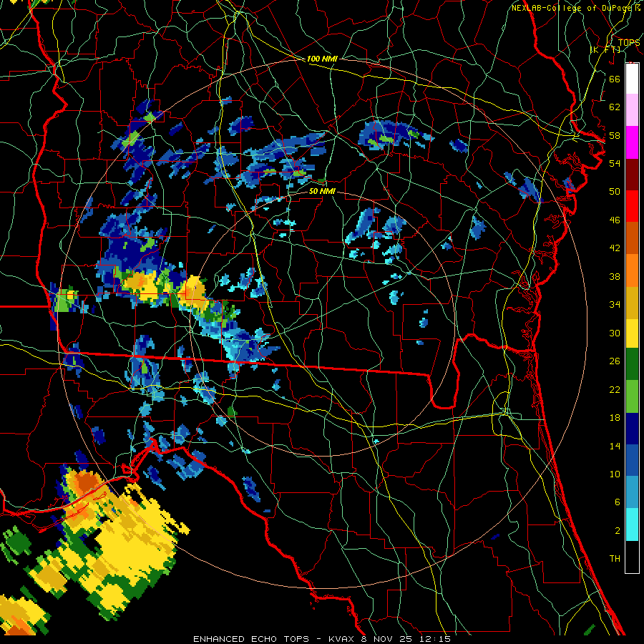Click the '54' scale value
This screenshot has height=644, width=644.
[x=615, y=163]
